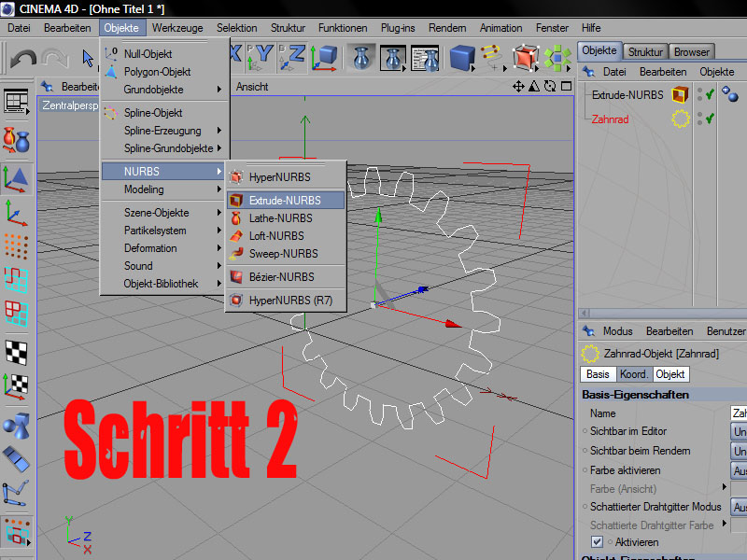Choose Extrude-NURBS from the NURBS submenu

[x=286, y=200]
